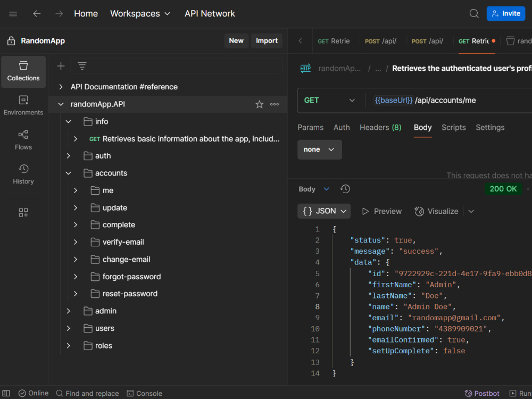Open response history clock icon

tap(345, 189)
